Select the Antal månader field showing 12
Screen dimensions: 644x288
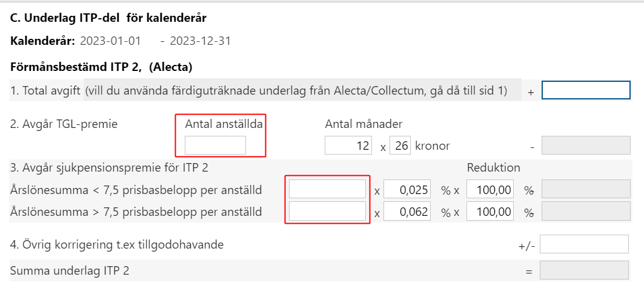tap(348, 146)
